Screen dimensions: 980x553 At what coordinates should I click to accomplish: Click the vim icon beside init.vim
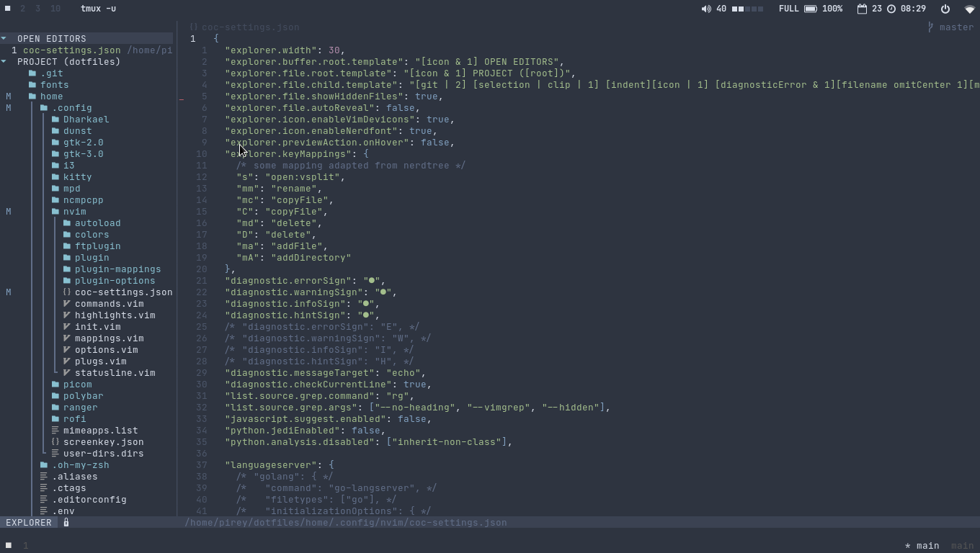67,327
